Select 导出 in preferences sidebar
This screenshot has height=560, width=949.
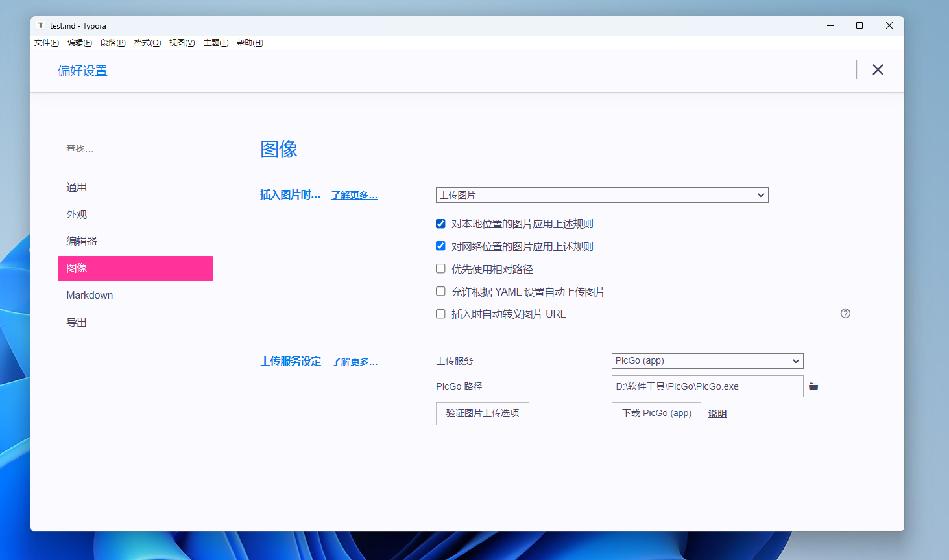click(136, 323)
